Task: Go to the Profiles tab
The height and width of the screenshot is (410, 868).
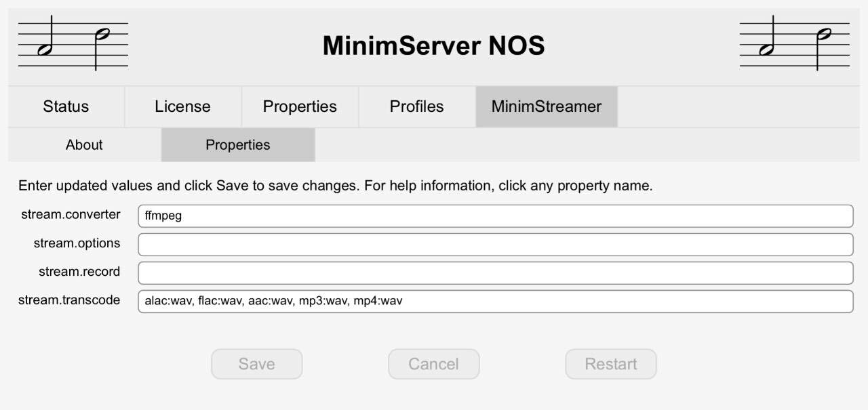Action: (x=416, y=106)
